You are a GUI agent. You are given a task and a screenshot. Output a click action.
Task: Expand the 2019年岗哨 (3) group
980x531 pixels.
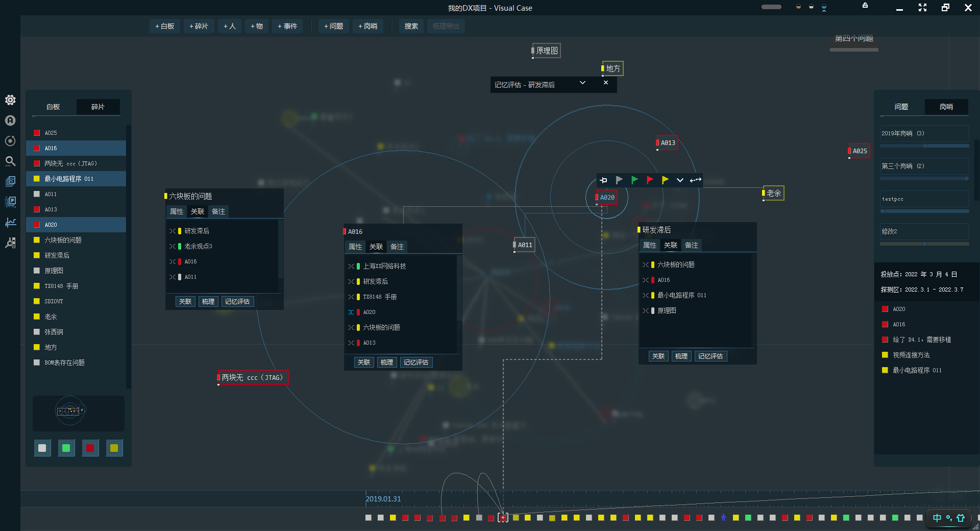pos(924,133)
